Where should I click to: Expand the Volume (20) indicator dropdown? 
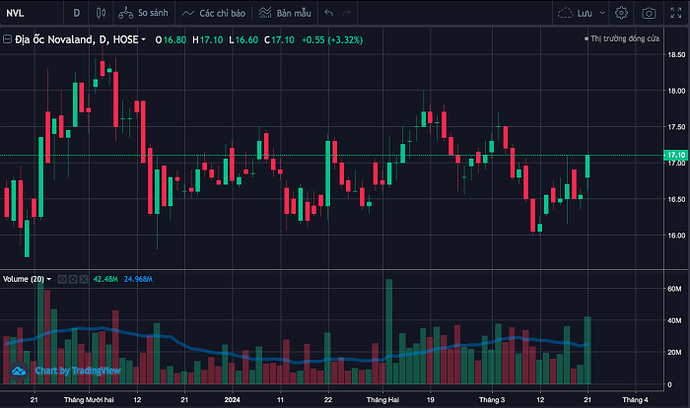coord(49,279)
